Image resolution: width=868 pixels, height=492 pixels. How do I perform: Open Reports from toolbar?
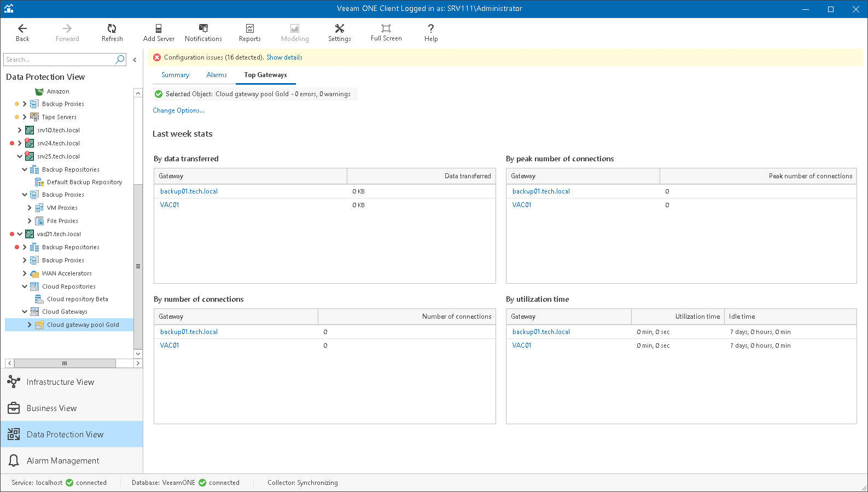pos(250,33)
